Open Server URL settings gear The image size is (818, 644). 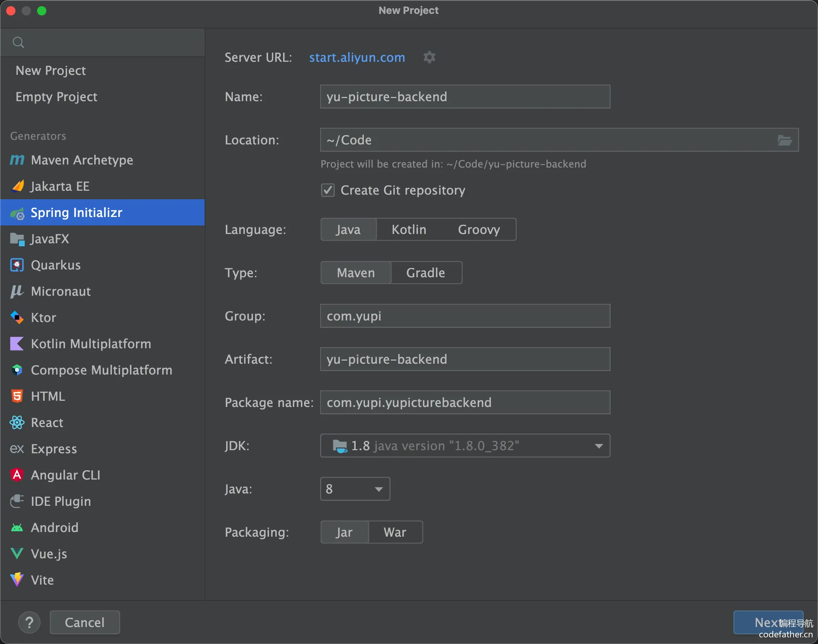pyautogui.click(x=429, y=57)
